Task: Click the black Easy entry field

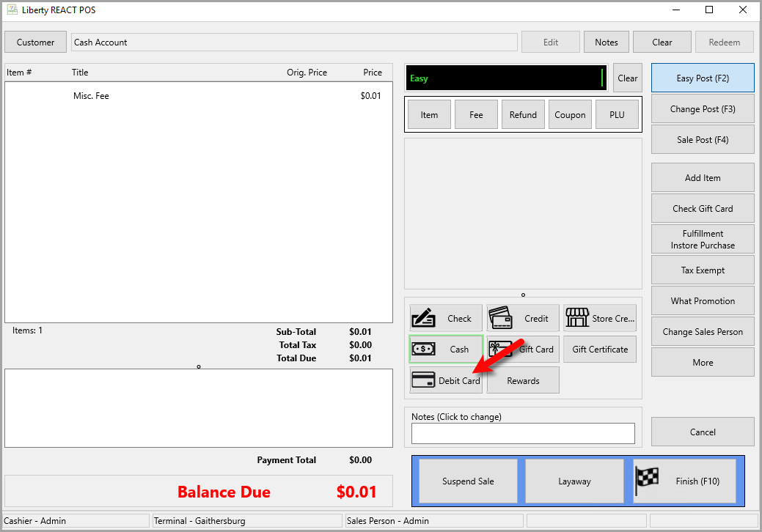Action: click(x=506, y=78)
